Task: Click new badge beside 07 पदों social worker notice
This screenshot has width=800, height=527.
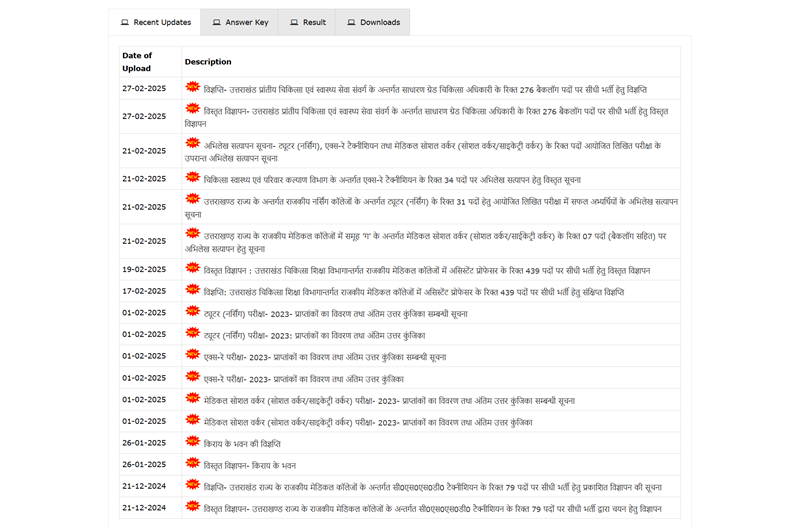Action: pos(193,234)
